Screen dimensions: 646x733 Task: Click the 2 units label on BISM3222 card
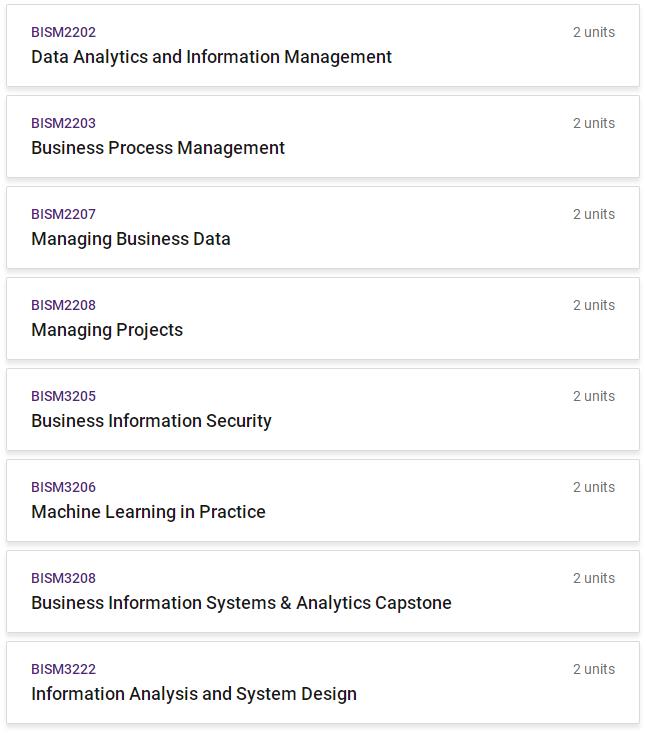594,669
